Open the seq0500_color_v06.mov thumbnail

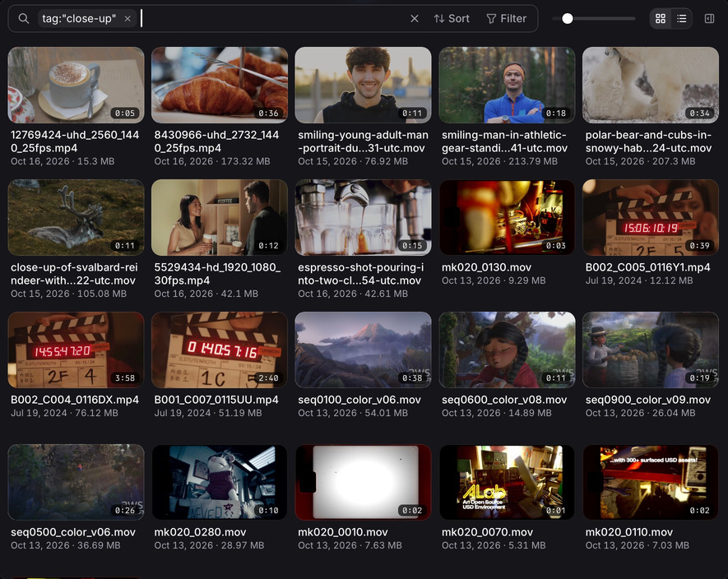tap(77, 482)
